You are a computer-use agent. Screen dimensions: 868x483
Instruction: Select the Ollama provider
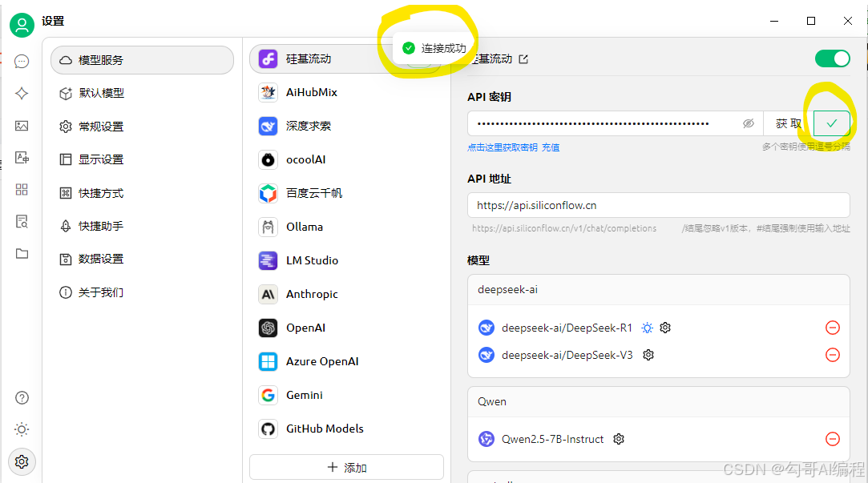[x=346, y=227]
